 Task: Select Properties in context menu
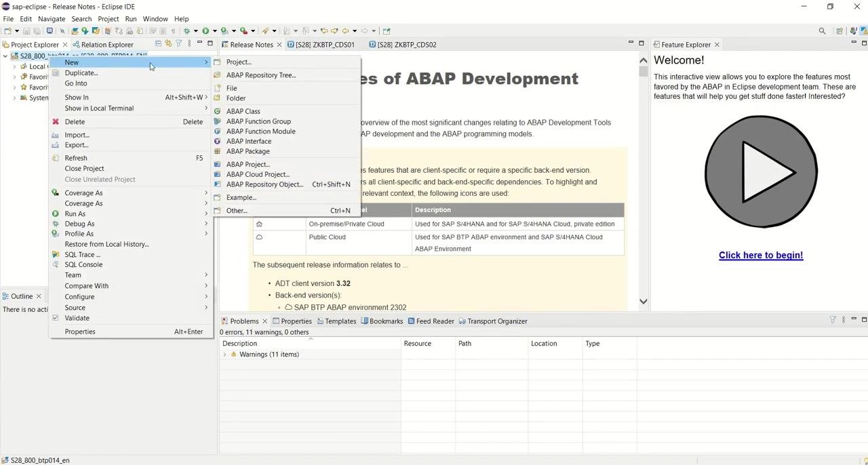[132, 331]
